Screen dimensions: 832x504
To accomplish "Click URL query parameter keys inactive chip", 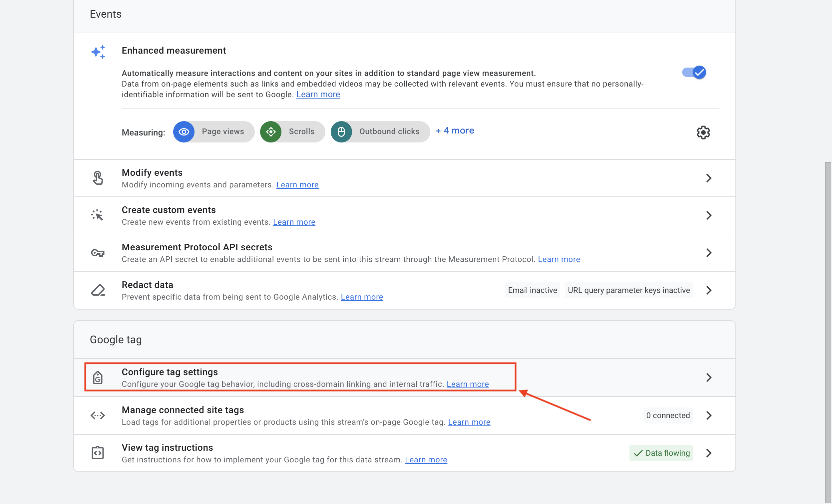I will pyautogui.click(x=628, y=290).
